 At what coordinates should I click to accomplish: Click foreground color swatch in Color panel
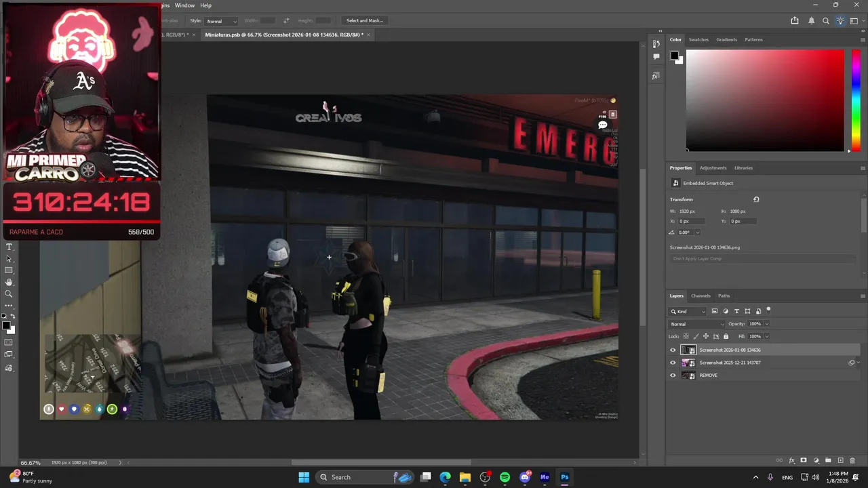(x=675, y=56)
